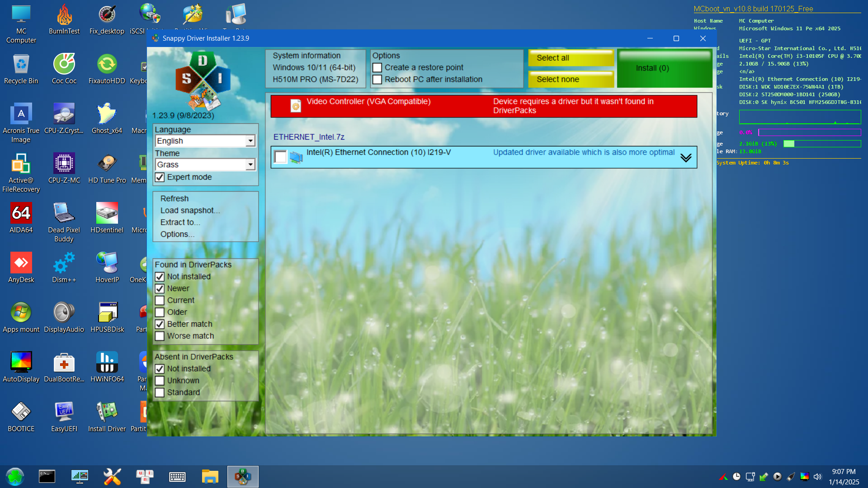Click the Snappy Driver Installer SDI logo
Image resolution: width=868 pixels, height=488 pixels.
tap(203, 80)
